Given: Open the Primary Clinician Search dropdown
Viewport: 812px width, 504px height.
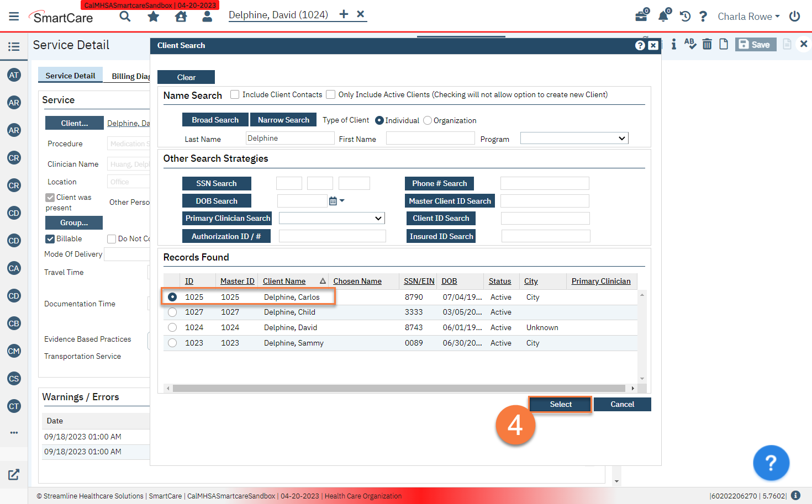Looking at the screenshot, I should coord(331,218).
